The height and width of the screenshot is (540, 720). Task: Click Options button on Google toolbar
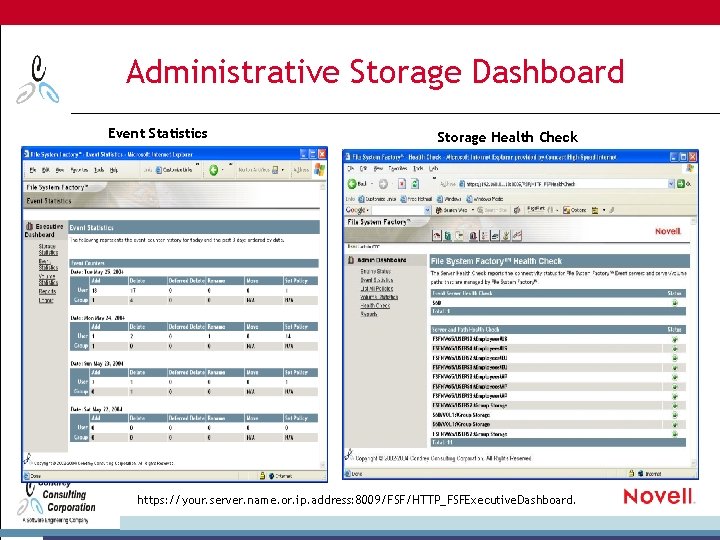(575, 210)
